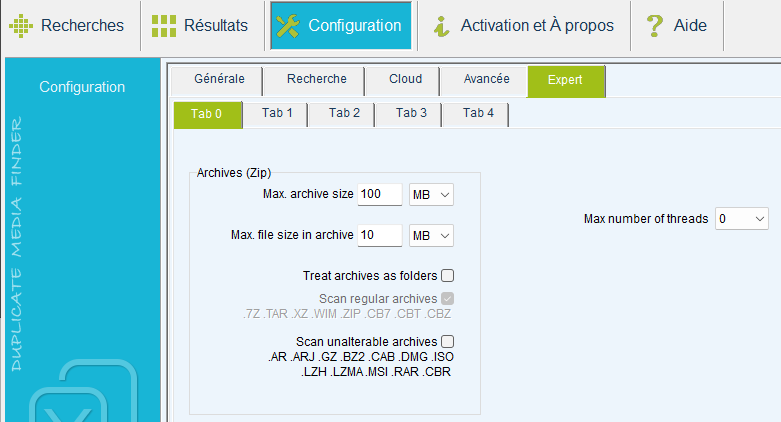This screenshot has width=781, height=422.
Task: Click the Activation info icon
Action: pos(441,26)
